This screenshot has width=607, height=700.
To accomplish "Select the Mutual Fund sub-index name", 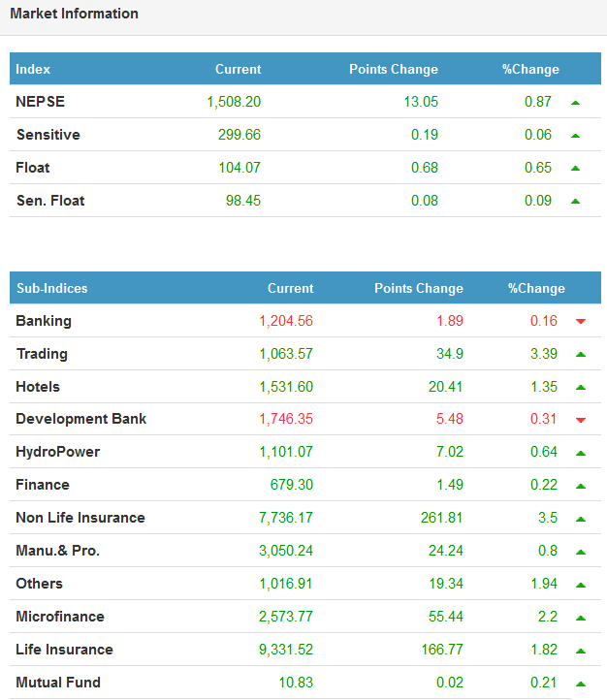I will coord(58,684).
